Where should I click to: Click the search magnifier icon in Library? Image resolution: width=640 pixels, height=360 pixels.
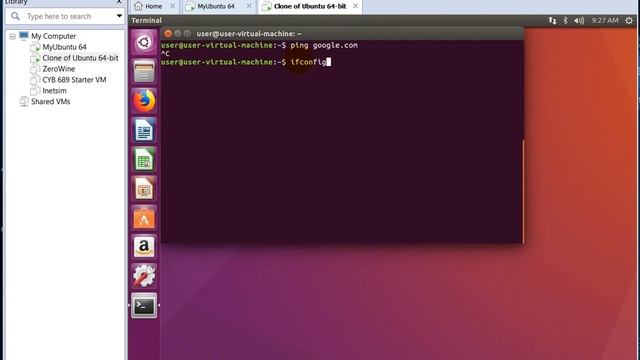click(16, 16)
